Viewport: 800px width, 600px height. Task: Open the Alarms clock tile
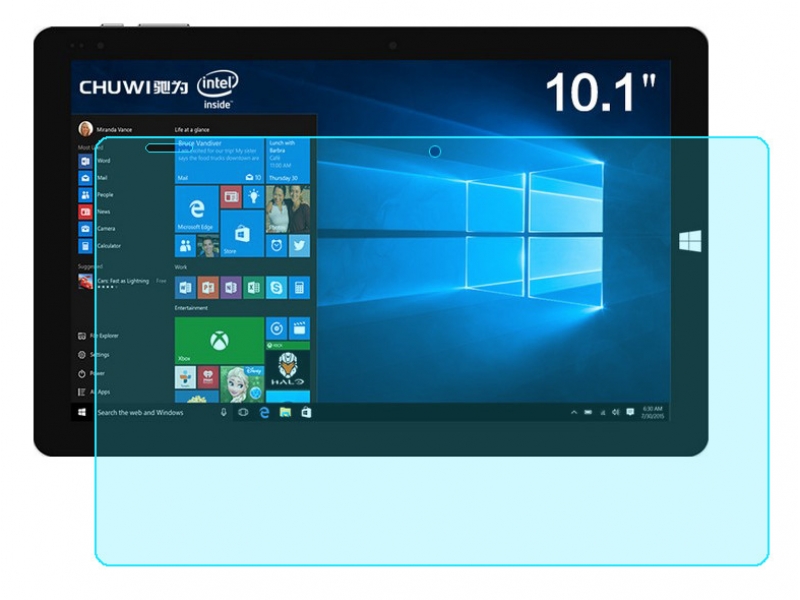coord(276,246)
